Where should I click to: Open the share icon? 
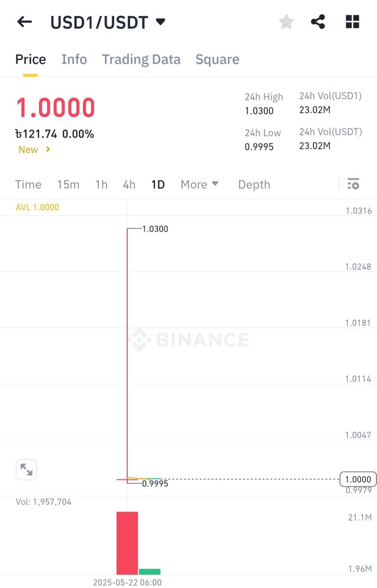(318, 22)
